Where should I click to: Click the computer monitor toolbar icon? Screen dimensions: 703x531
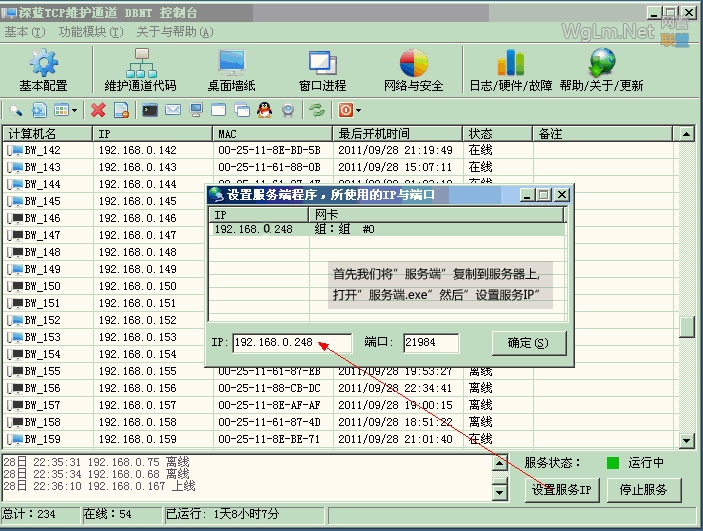[196, 110]
